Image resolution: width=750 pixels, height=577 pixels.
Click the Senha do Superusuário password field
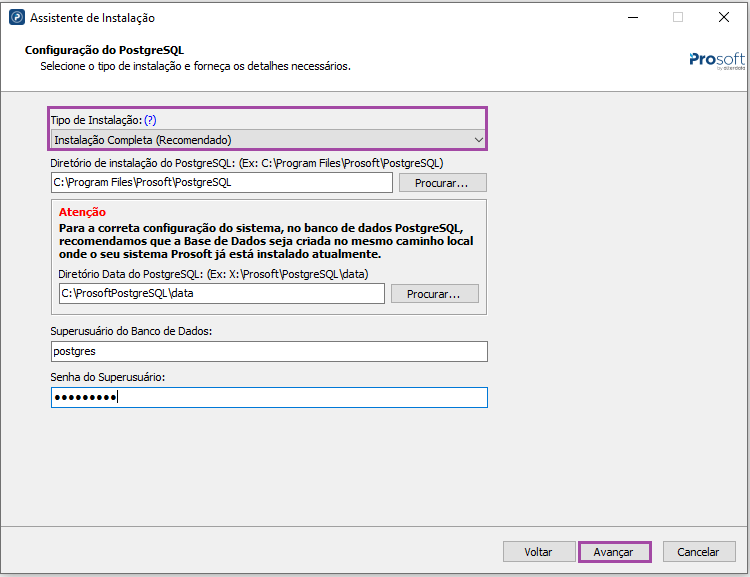[x=268, y=398]
